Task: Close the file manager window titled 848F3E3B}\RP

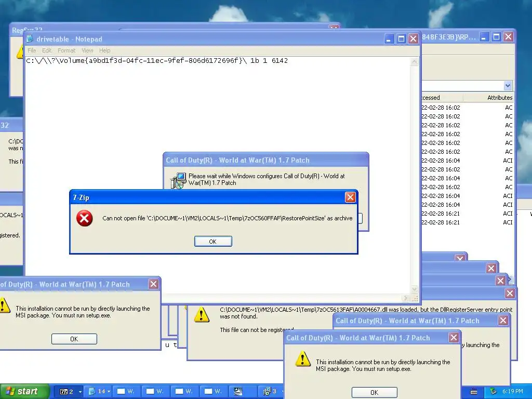Action: pos(508,37)
